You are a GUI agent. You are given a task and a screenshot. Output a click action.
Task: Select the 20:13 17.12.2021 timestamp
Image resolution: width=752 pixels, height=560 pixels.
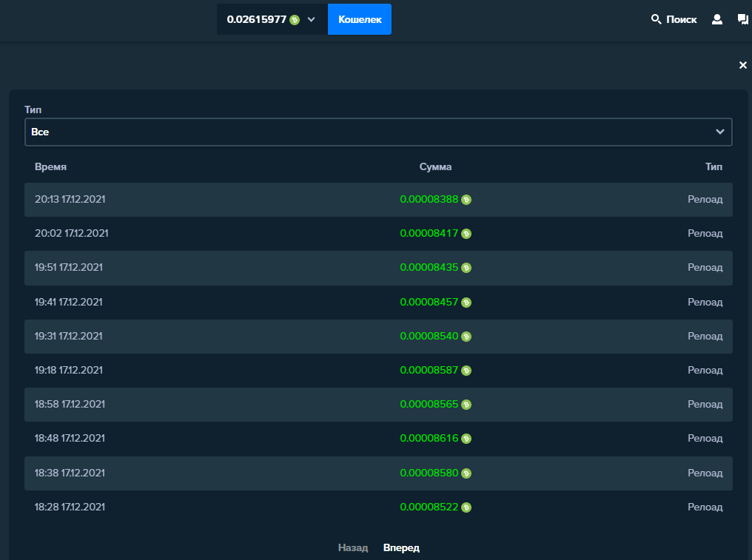(x=70, y=200)
